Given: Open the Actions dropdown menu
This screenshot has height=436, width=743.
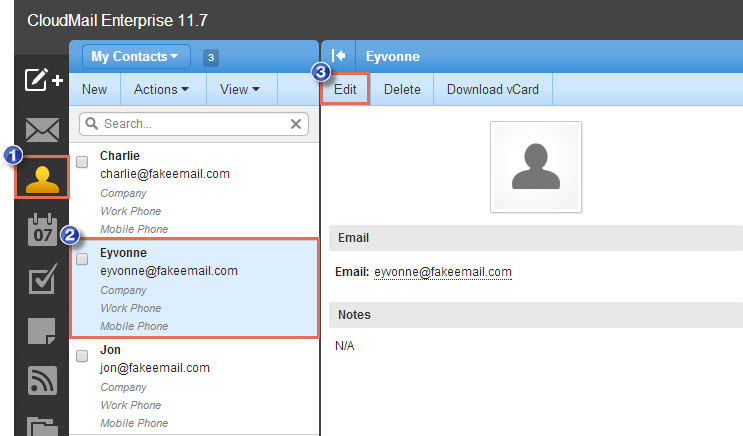Looking at the screenshot, I should tap(161, 89).
